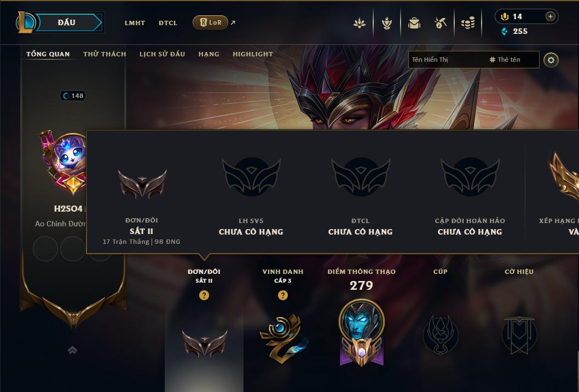Switch to ĐTCL in top navigation
Image resolution: width=579 pixels, height=392 pixels.
[168, 23]
